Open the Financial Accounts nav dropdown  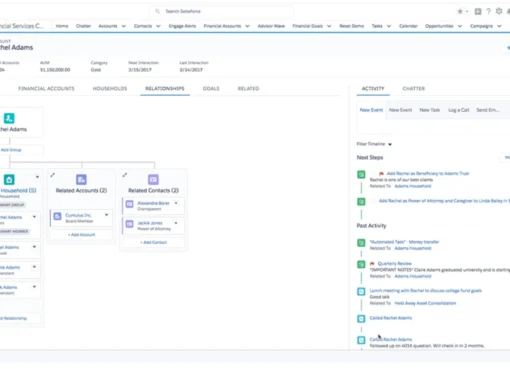[247, 26]
